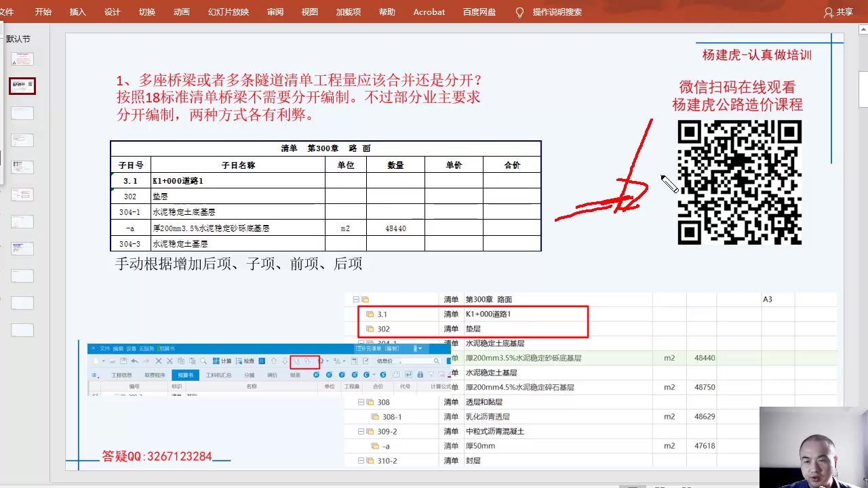Collapse the 310-2 tree node
Screen dimensions: 868x488
pyautogui.click(x=361, y=460)
